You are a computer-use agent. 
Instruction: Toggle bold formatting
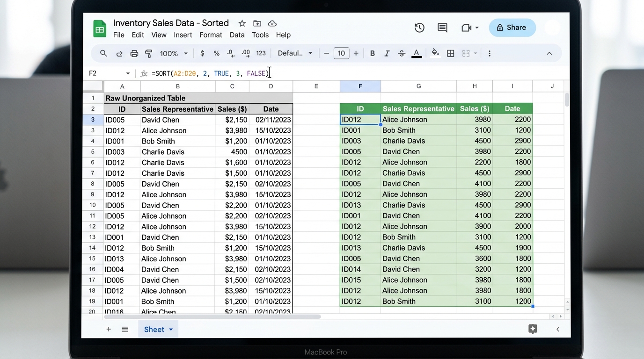coord(373,53)
